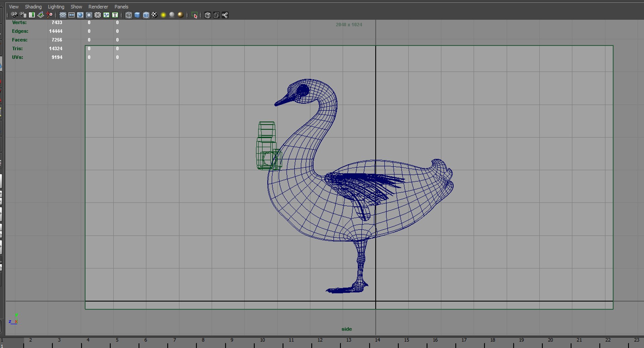Click the Faces count 7256

point(57,40)
